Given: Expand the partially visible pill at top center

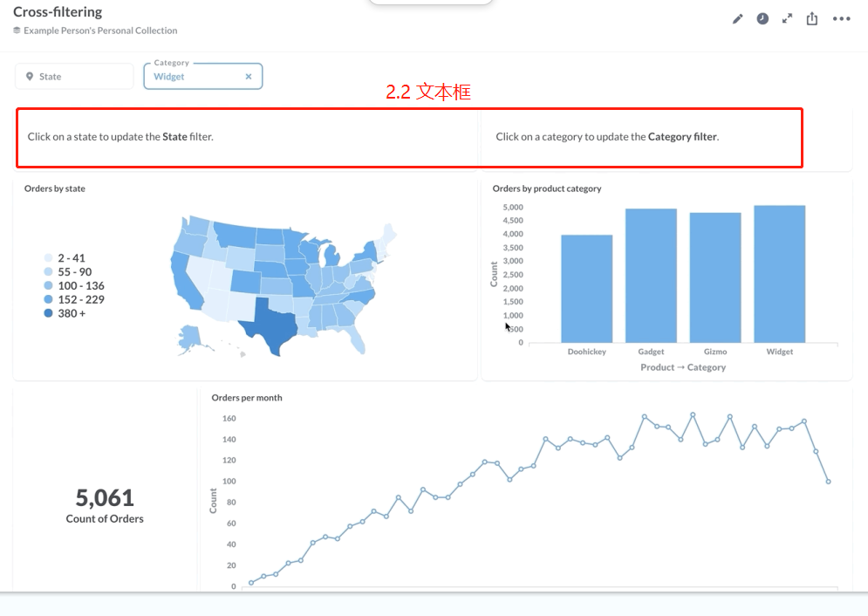Looking at the screenshot, I should click(430, 3).
